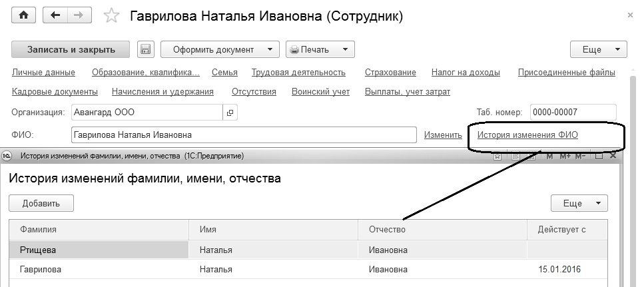Sort by the Действует с column header

pos(567,230)
